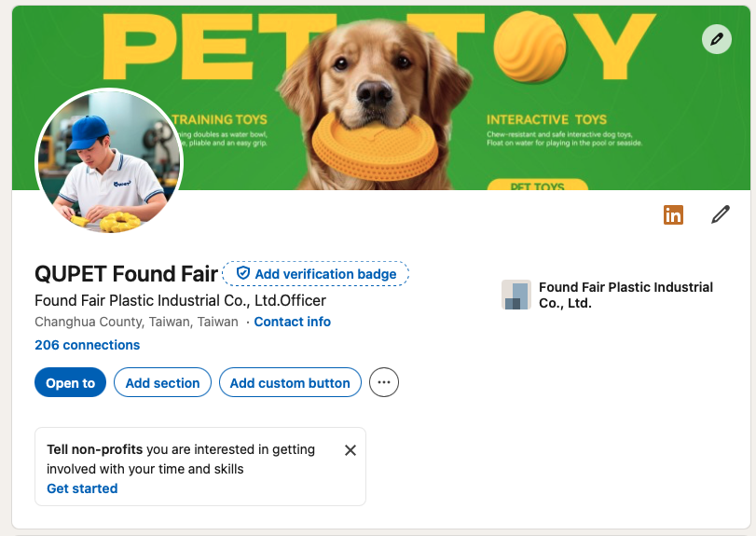756x536 pixels.
Task: Click the Add section button
Action: click(162, 382)
